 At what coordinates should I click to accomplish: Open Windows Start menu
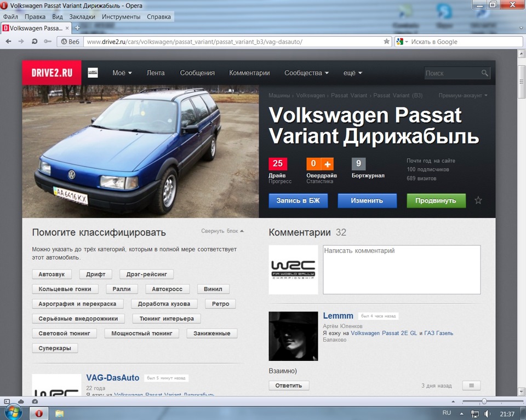(x=13, y=413)
